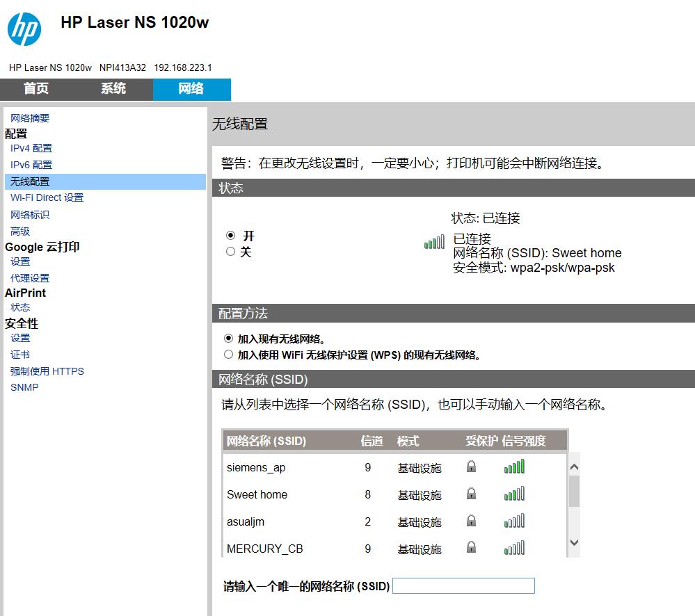The height and width of the screenshot is (616, 695).
Task: Click the signal strength bars for MERCURY_CB
Action: [x=514, y=549]
